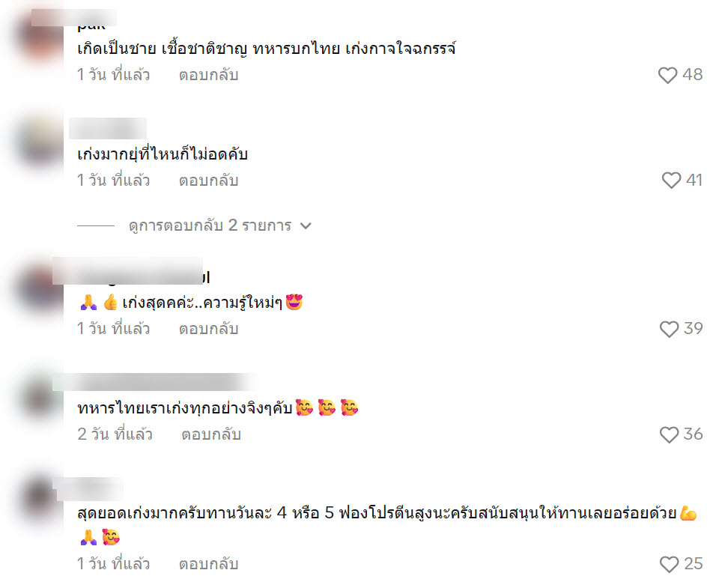Click ตอบกลับ under เก่งสุดคค่ะ comment

pos(208,329)
